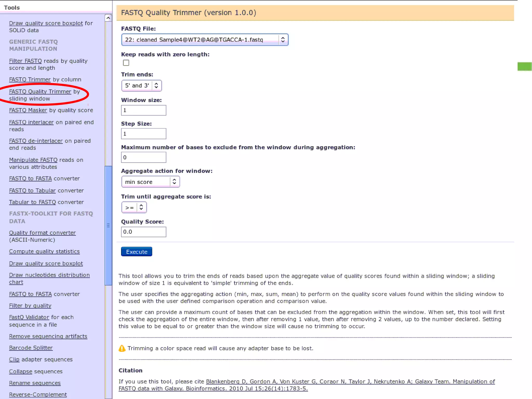This screenshot has height=399, width=532.
Task: Open the comparison operator dropdown
Action: tap(134, 207)
